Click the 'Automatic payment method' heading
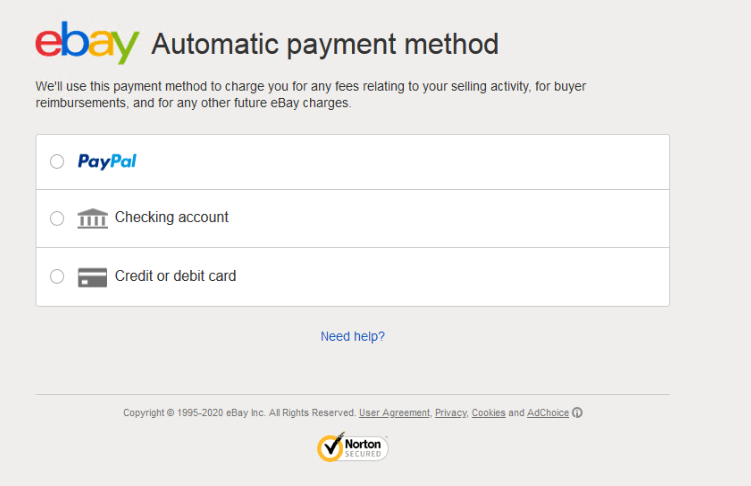This screenshot has width=751, height=486. [x=324, y=44]
